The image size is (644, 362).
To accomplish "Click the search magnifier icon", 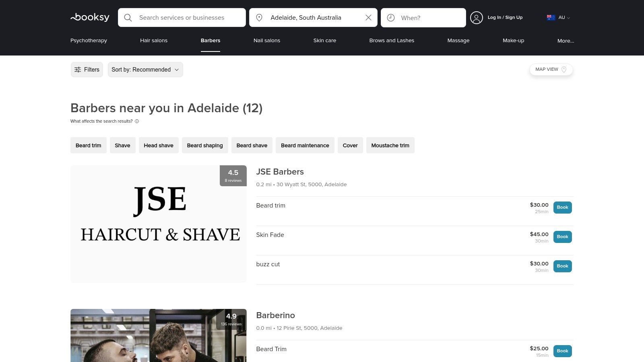I will pos(128,18).
